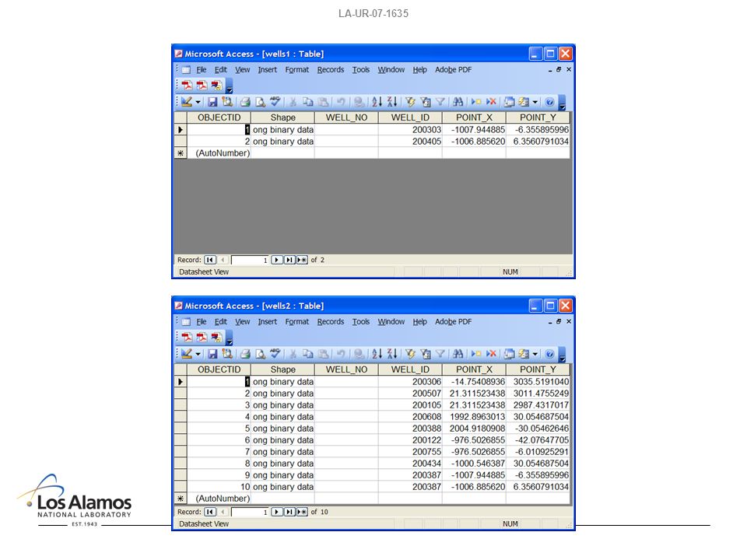Viewport: 747px width, 560px height.
Task: Open Tools menu in wells2 window
Action: coord(360,321)
